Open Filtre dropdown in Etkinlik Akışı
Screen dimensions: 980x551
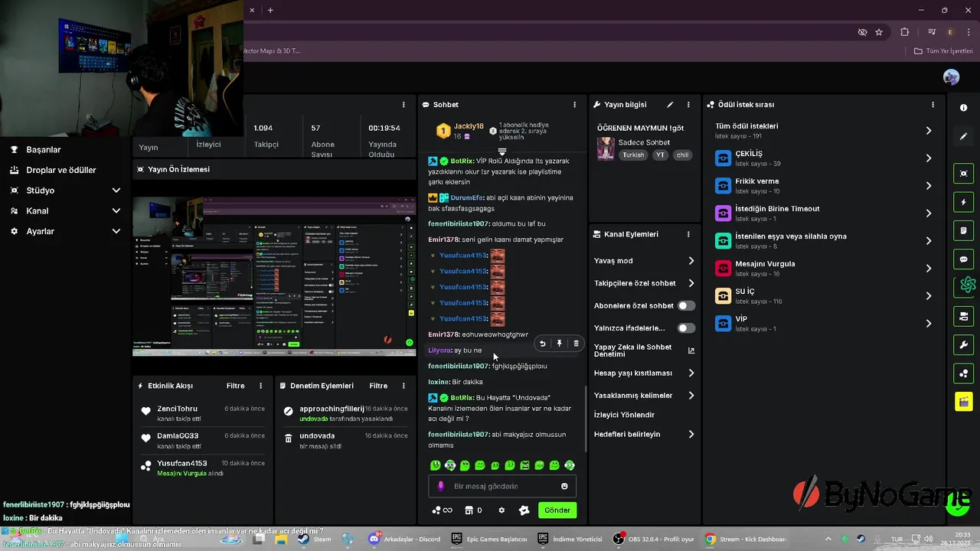[x=235, y=386]
